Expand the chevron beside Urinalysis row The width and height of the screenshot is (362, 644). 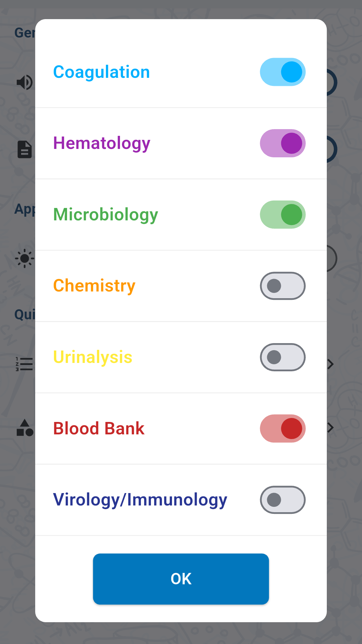pyautogui.click(x=331, y=364)
